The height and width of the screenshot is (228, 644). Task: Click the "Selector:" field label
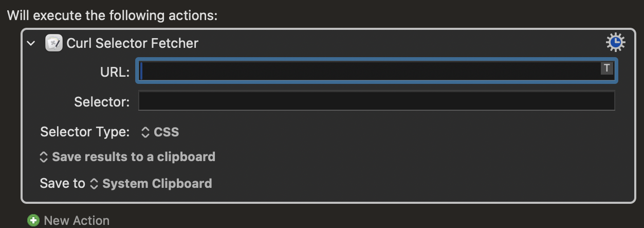(102, 101)
